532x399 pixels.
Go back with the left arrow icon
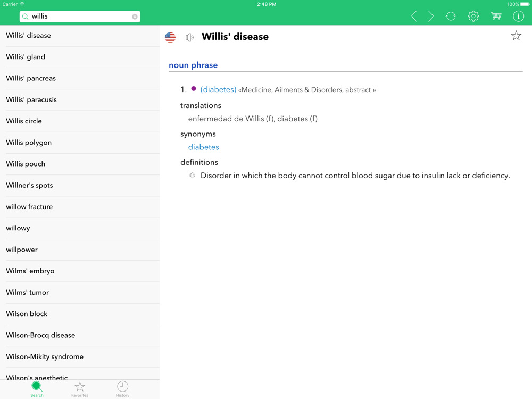point(413,16)
